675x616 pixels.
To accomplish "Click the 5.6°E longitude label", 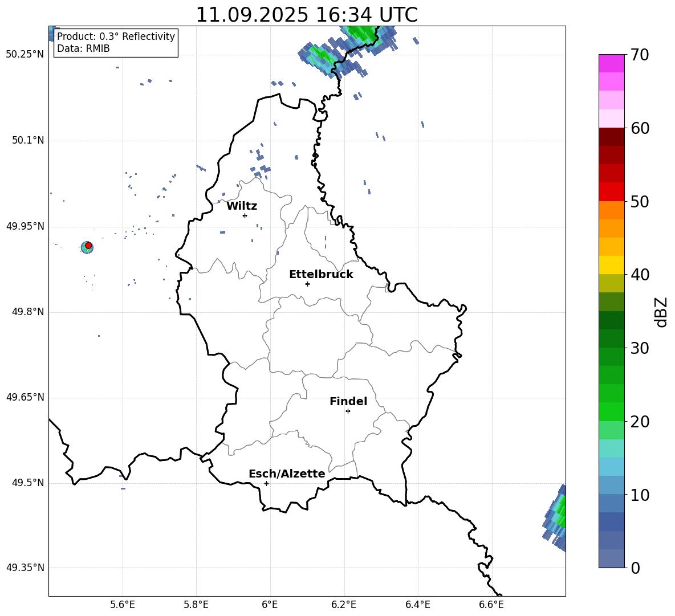I will coord(123,605).
